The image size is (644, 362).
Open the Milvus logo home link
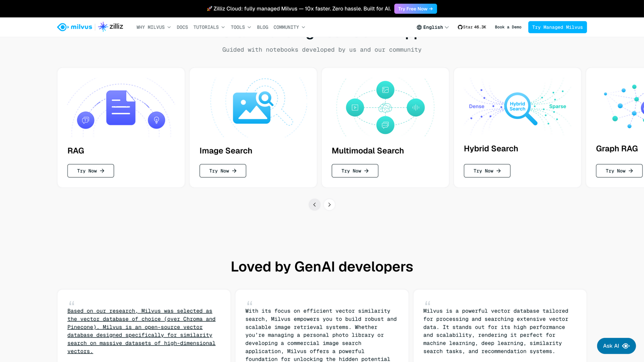coord(74,27)
